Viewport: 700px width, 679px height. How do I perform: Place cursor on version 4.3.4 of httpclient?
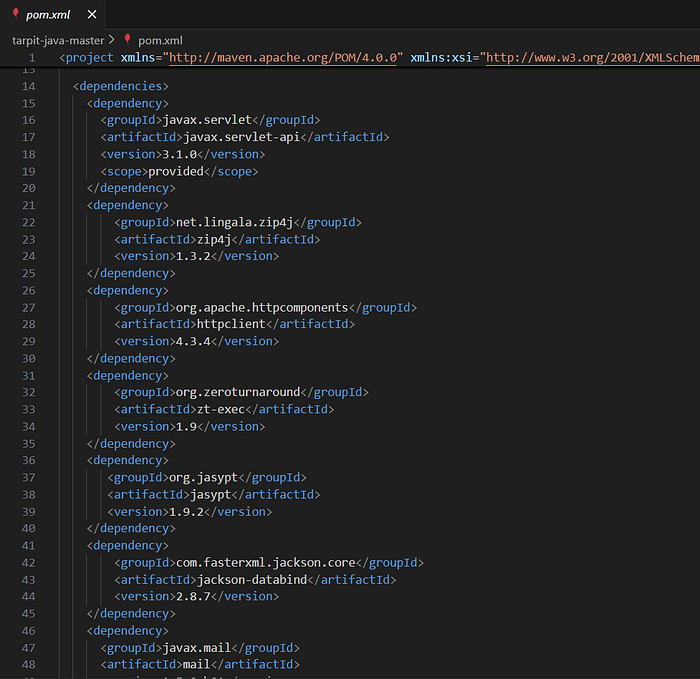tap(193, 342)
